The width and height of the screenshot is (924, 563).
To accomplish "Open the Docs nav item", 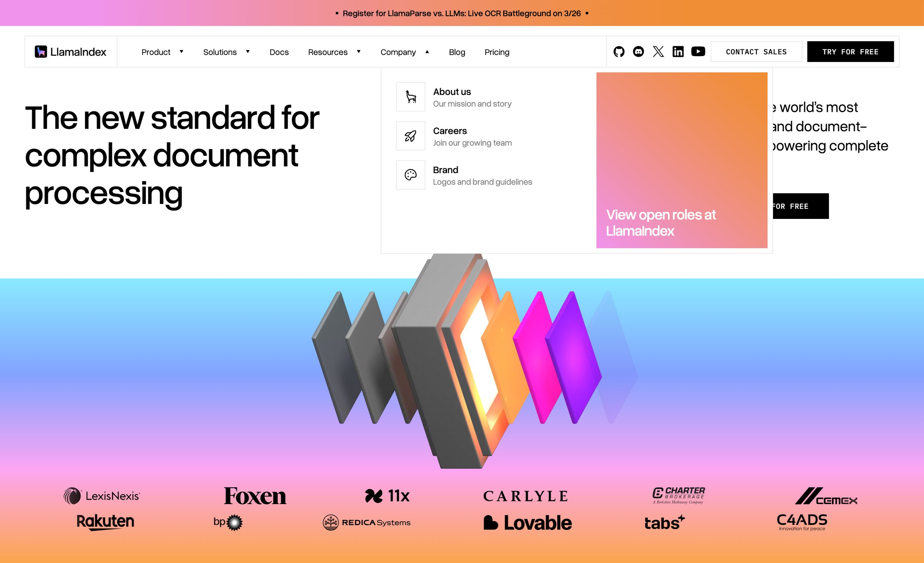I will 279,52.
